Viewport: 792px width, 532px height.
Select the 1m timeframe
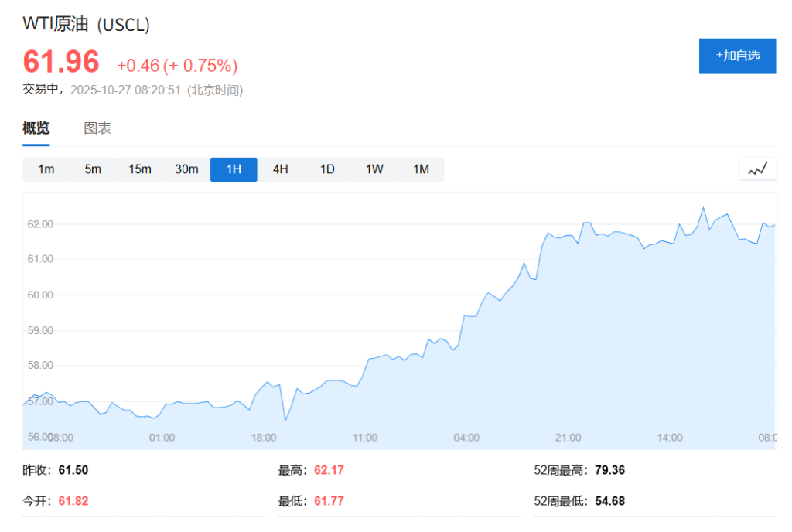(46, 169)
